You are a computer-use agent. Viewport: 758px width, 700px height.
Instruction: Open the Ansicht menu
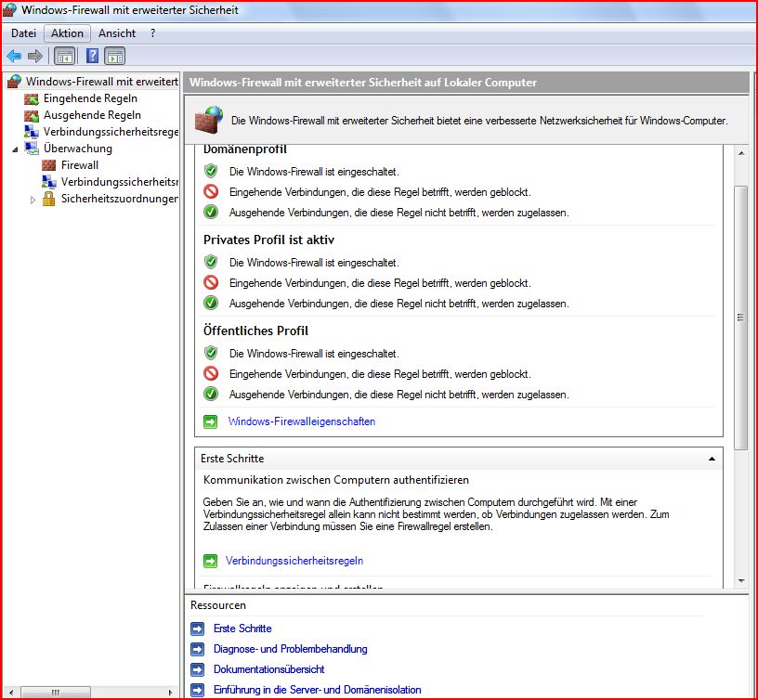pos(117,33)
